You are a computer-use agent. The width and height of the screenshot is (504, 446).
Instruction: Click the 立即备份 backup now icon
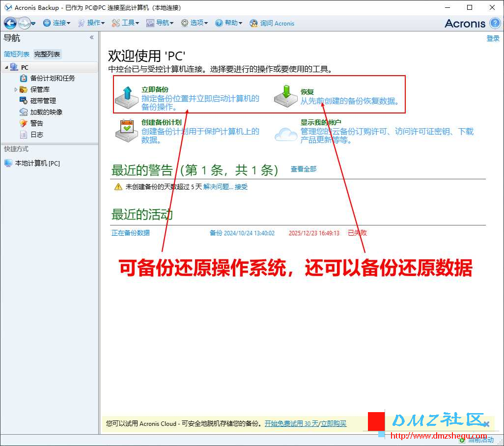pos(127,97)
